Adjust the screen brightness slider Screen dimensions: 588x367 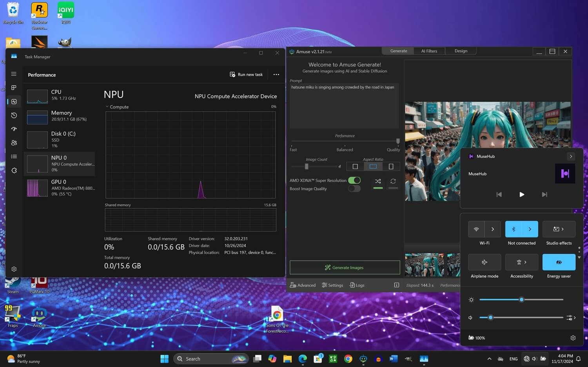click(x=521, y=300)
